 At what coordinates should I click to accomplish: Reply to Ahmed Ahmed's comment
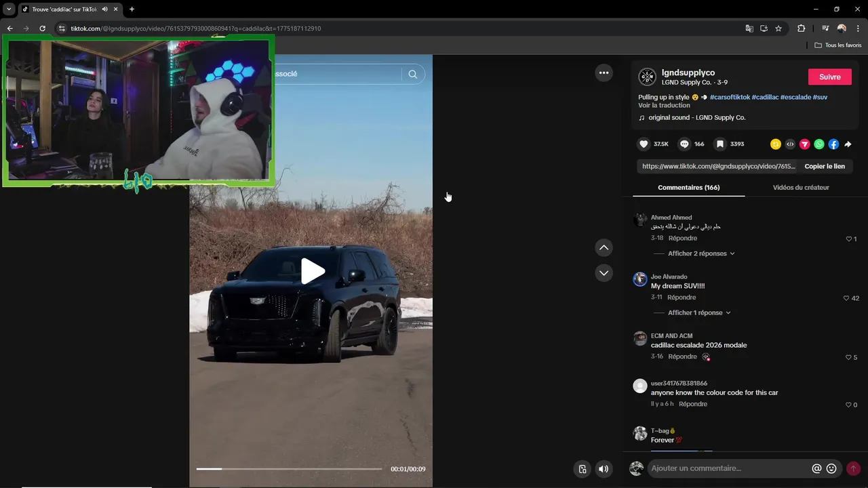682,239
